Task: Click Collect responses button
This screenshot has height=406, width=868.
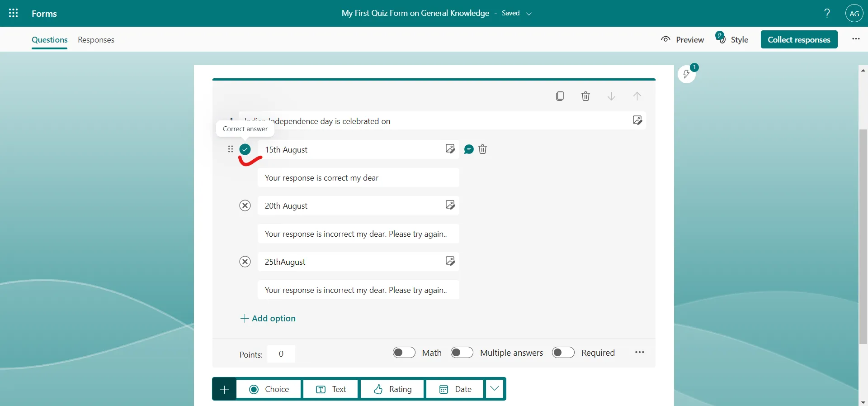Action: (799, 39)
